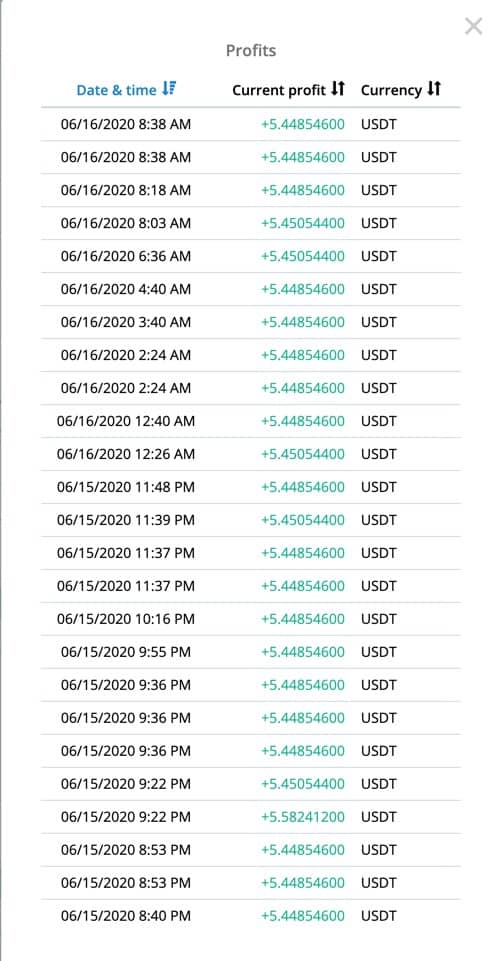
Task: Select the 06/16/2020 12:26 AM row
Action: pos(251,455)
